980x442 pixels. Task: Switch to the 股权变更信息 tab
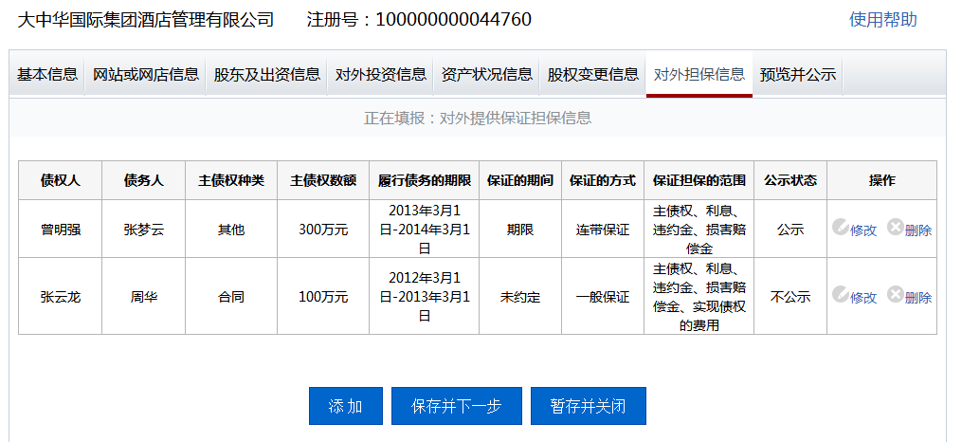[592, 75]
